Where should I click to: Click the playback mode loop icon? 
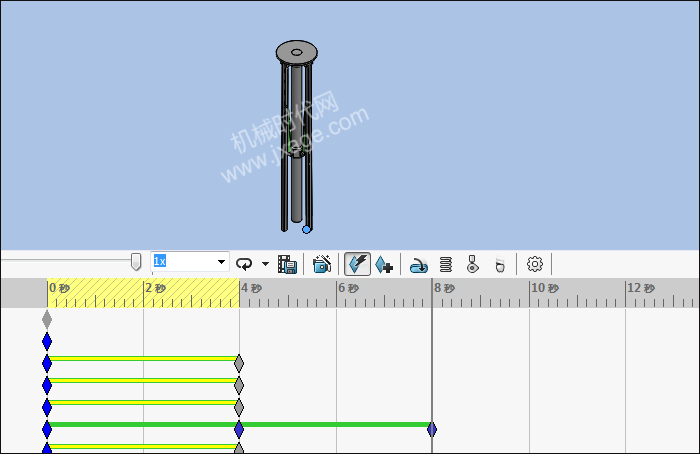click(244, 264)
